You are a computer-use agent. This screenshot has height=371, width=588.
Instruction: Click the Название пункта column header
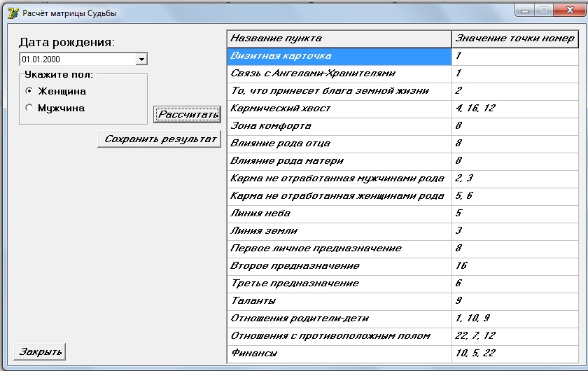(x=339, y=38)
